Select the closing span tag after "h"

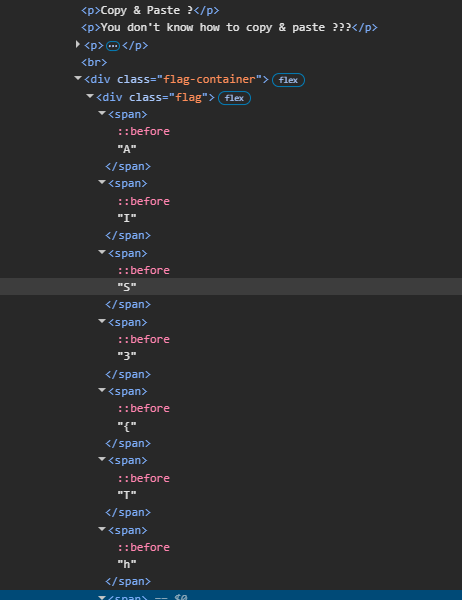128,581
